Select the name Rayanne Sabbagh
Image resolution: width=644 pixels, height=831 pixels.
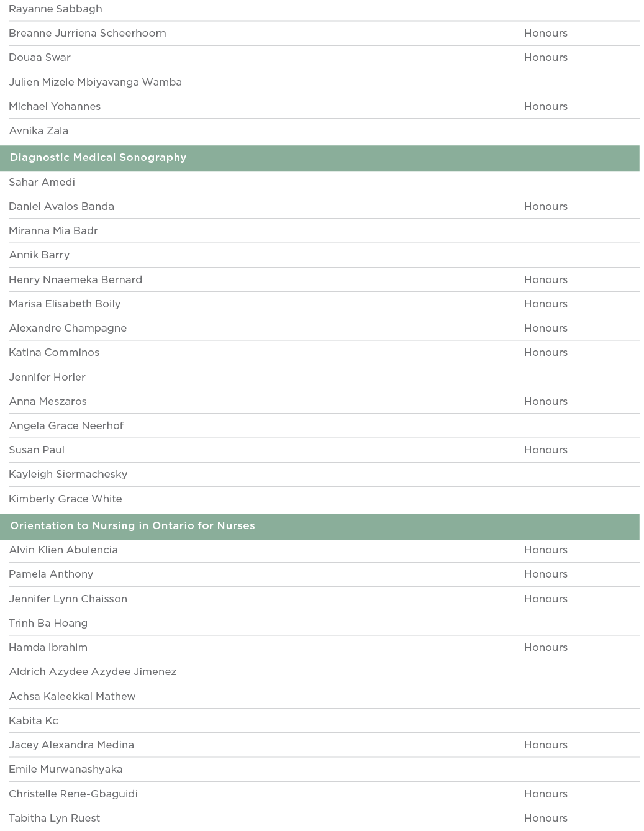(55, 9)
